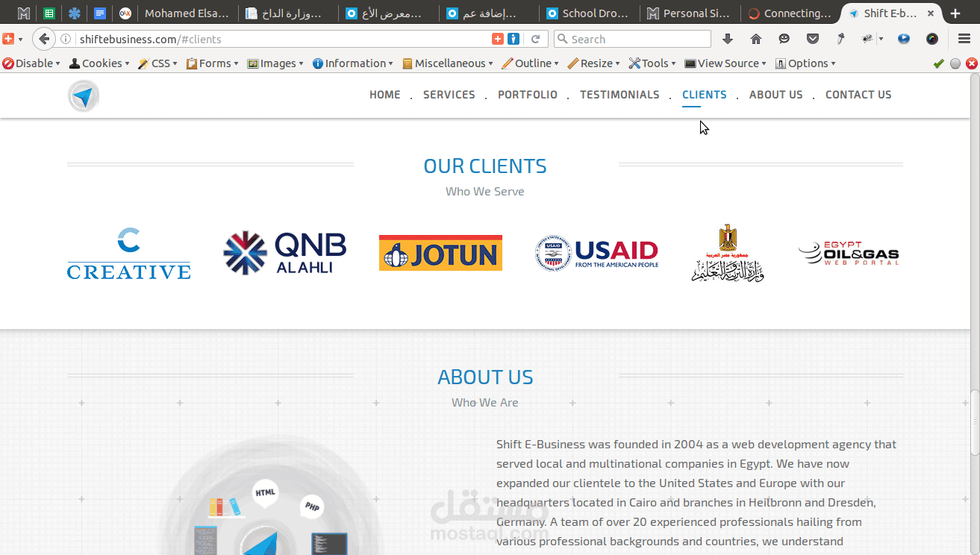Open the Cookies developer menu
Screen dimensions: 980x555
tap(99, 63)
